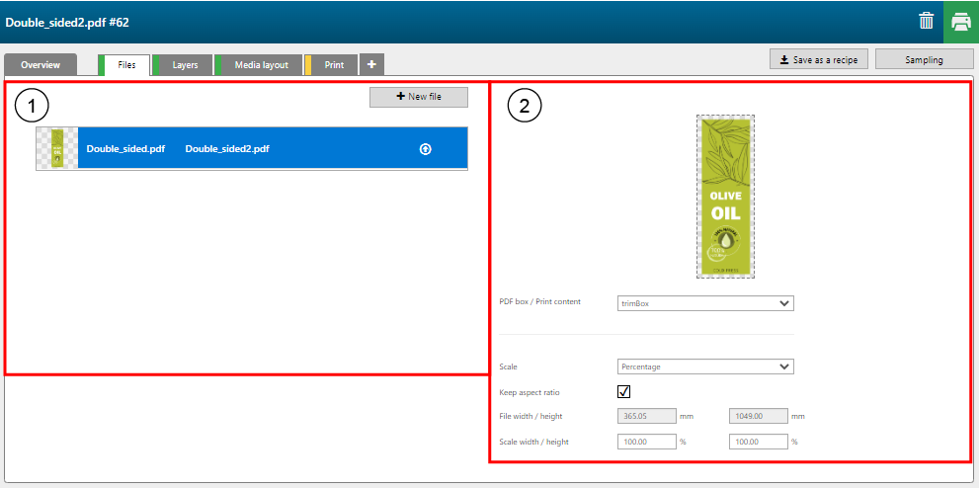The height and width of the screenshot is (488, 980).
Task: Click the plus tab to add step
Action: tap(371, 64)
